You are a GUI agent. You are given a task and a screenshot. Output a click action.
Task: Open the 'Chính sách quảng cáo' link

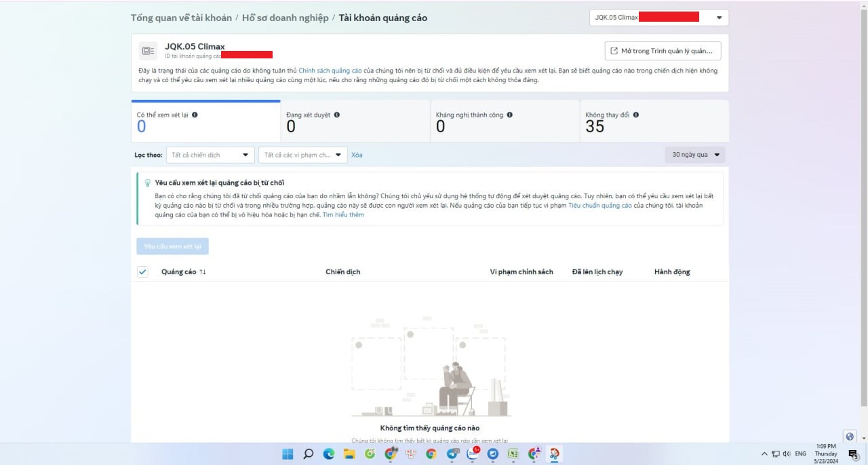tap(330, 71)
